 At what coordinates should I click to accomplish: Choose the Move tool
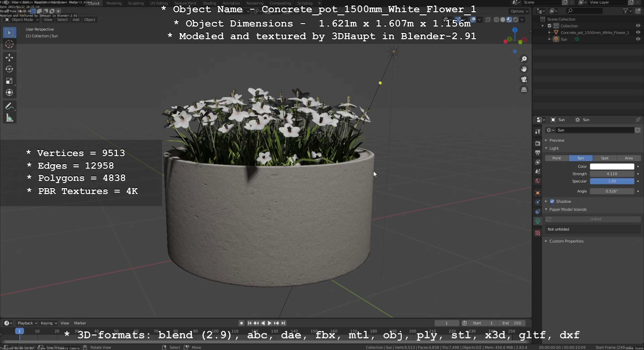coord(10,58)
